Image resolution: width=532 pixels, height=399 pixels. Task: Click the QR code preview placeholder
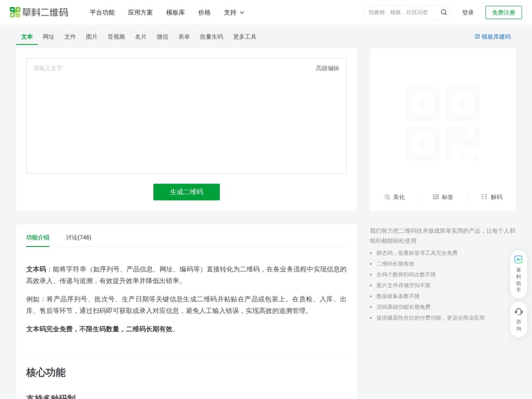tap(442, 123)
